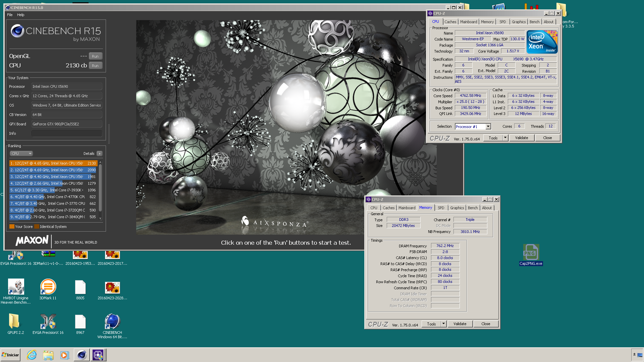Click Close button in lower CPU-Z window
Screen dimensions: 644x362
tap(486, 324)
